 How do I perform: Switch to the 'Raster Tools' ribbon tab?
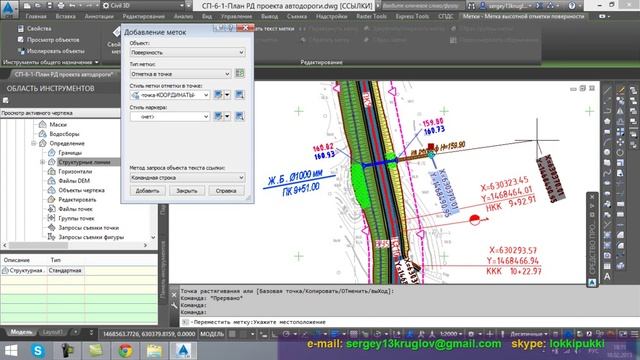point(371,16)
